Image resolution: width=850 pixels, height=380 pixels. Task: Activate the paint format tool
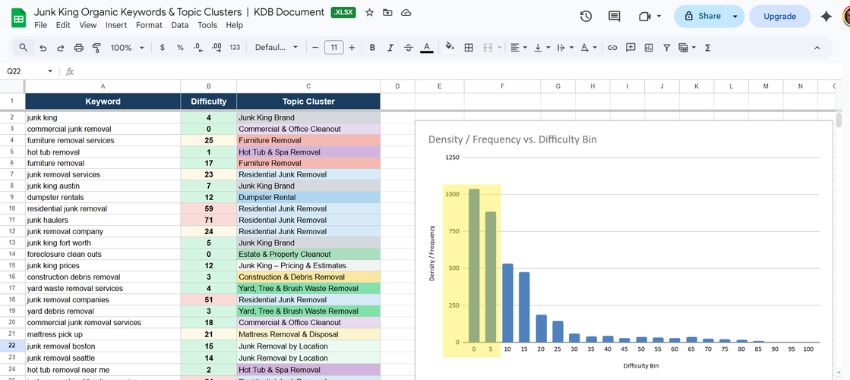click(96, 48)
